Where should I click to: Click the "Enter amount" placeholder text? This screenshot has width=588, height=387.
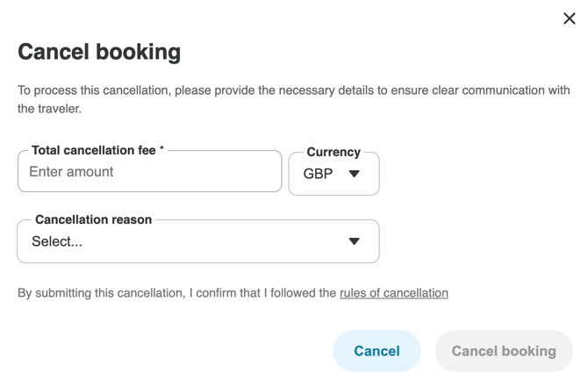[71, 172]
